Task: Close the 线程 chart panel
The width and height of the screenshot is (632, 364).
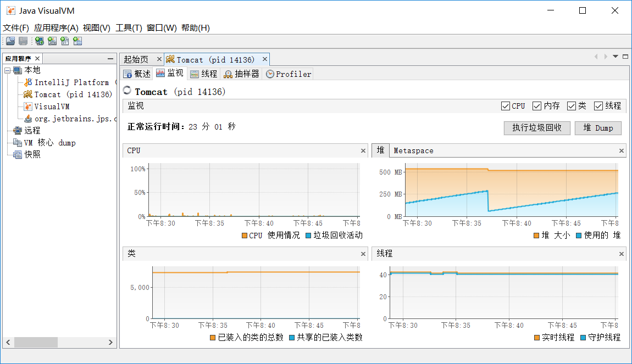Action: point(621,254)
